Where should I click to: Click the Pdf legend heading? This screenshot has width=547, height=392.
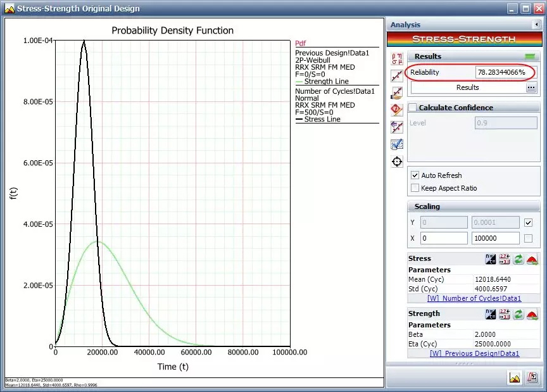coord(300,43)
